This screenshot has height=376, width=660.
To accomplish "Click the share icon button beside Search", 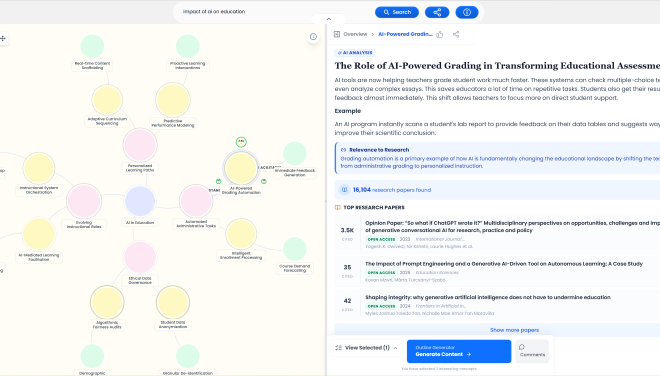I will (437, 12).
